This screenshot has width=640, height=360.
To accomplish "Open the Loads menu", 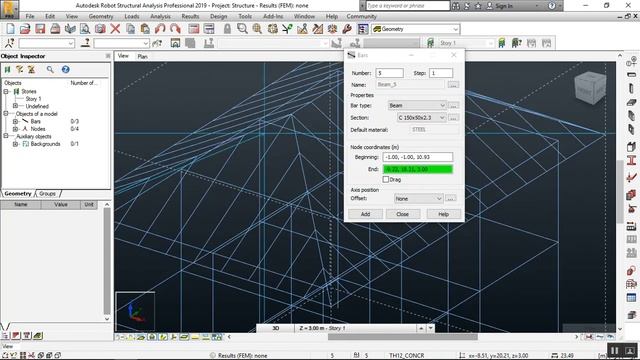I will click(131, 16).
